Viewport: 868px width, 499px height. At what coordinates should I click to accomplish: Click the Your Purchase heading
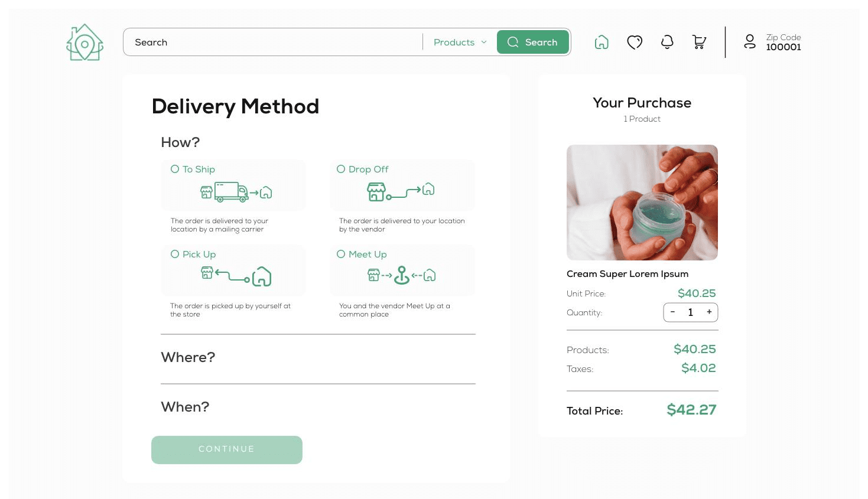pyautogui.click(x=642, y=103)
